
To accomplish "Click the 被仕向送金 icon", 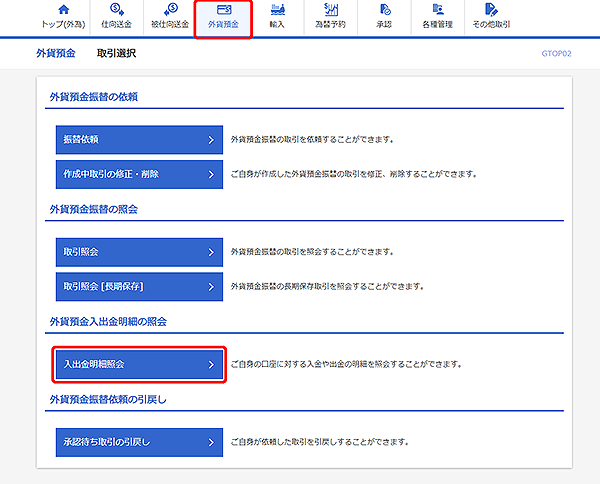I will (171, 9).
